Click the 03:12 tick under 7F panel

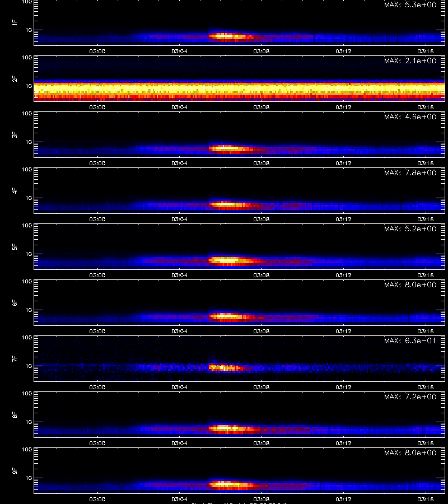(343, 388)
